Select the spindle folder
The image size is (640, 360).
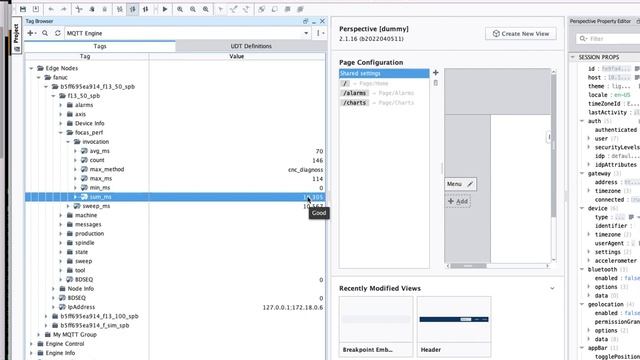pos(84,243)
